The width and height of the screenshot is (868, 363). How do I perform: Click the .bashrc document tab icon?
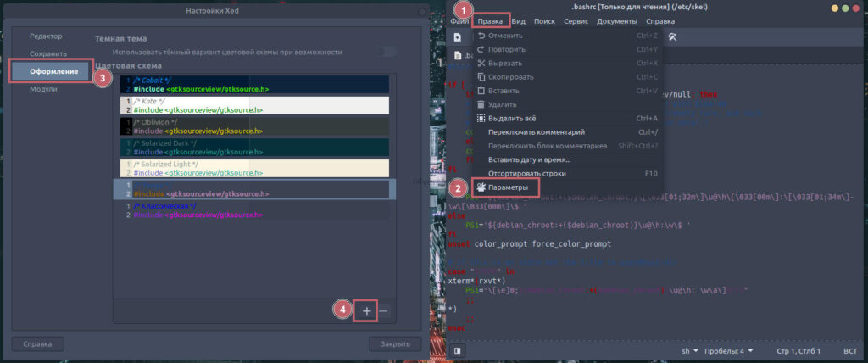tap(456, 58)
